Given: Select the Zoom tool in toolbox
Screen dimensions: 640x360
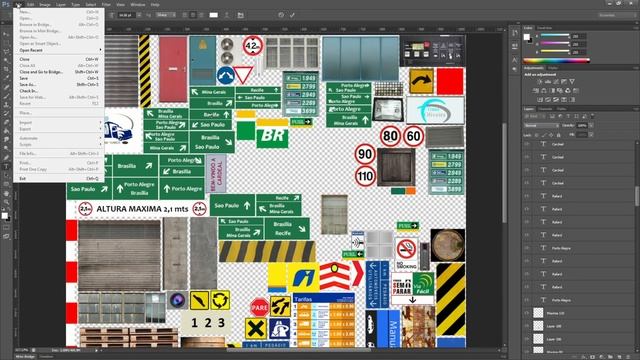Looking at the screenshot, I should tap(6, 202).
